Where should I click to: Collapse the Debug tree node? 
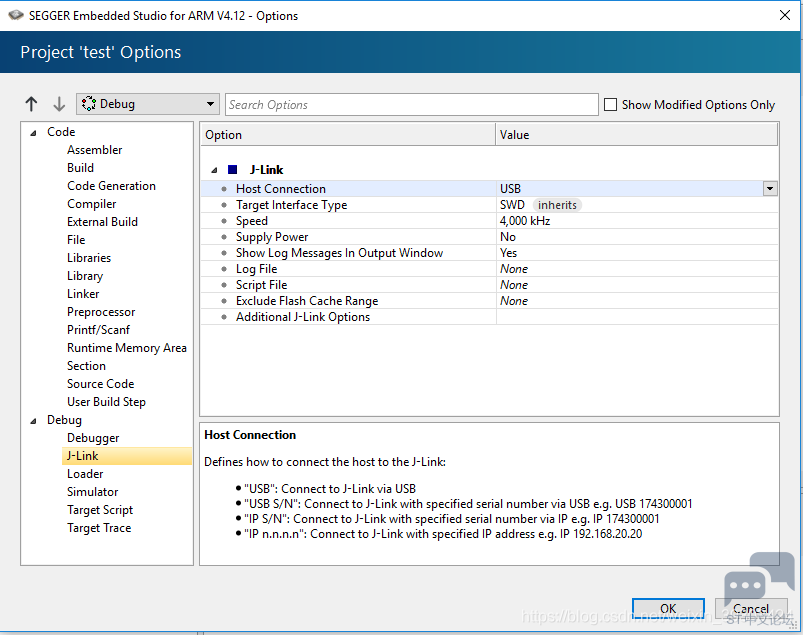pos(33,421)
